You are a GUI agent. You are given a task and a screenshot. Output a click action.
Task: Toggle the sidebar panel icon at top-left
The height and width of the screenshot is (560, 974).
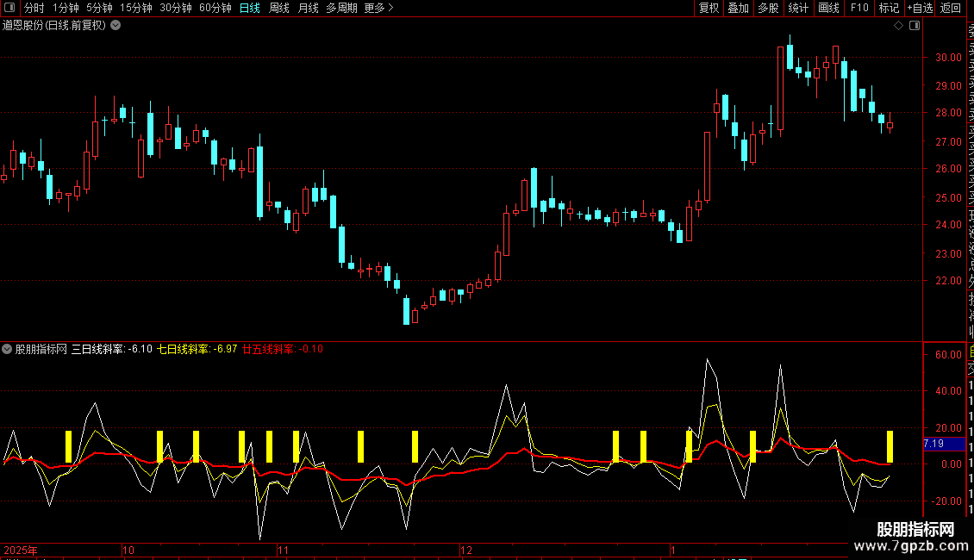(9, 8)
